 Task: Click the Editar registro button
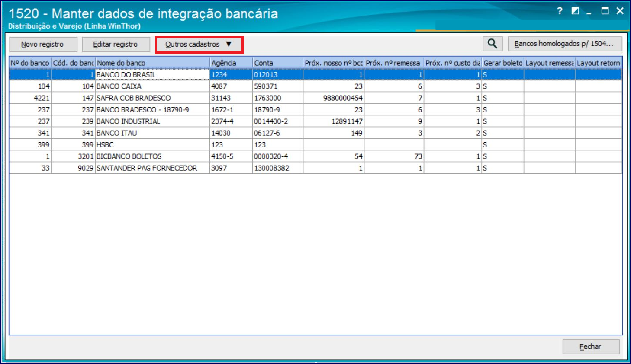click(x=116, y=45)
